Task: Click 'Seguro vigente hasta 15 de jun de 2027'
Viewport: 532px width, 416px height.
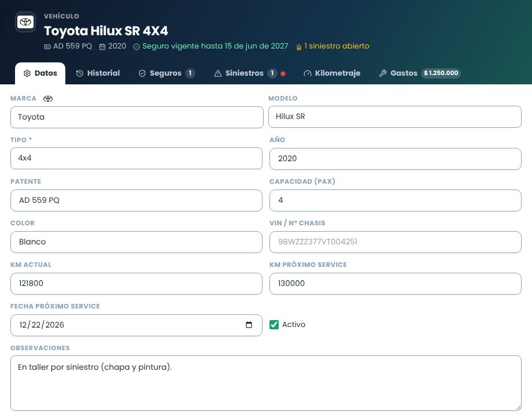Action: tap(215, 46)
